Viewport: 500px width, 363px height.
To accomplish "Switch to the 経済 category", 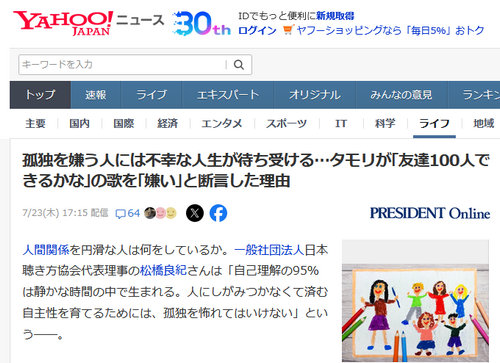I will click(168, 124).
